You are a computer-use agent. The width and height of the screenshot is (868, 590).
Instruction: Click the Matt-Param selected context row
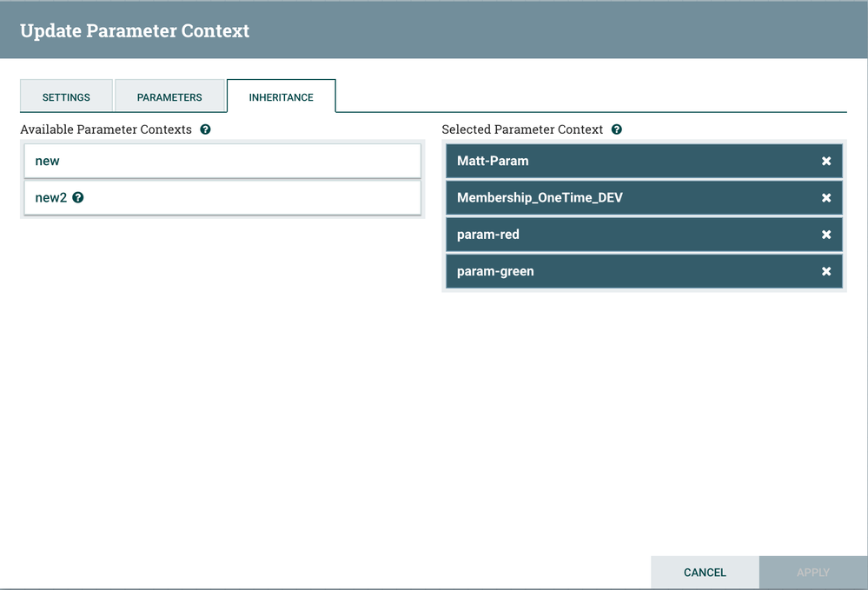(626, 161)
